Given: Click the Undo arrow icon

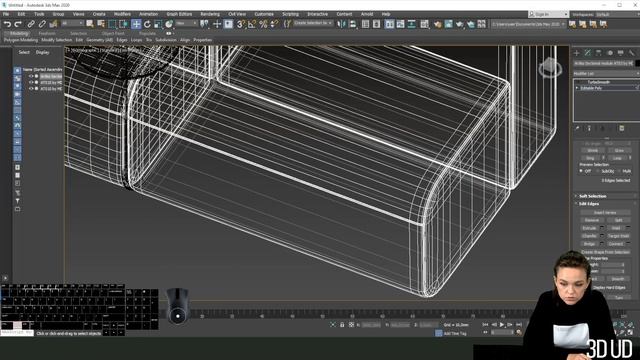Looking at the screenshot, I should (x=7, y=24).
